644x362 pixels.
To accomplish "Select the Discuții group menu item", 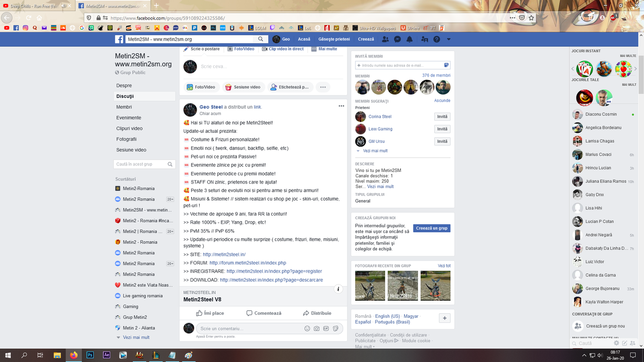I will [145, 96].
